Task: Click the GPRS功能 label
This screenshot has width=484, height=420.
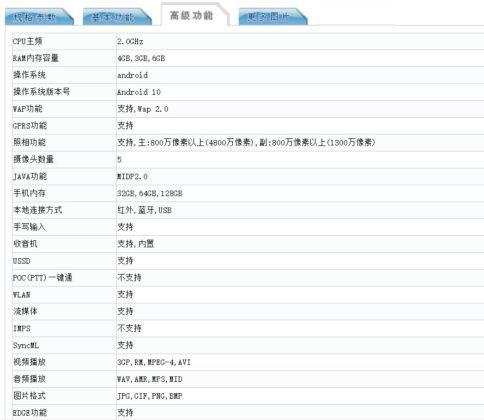Action: pyautogui.click(x=30, y=126)
